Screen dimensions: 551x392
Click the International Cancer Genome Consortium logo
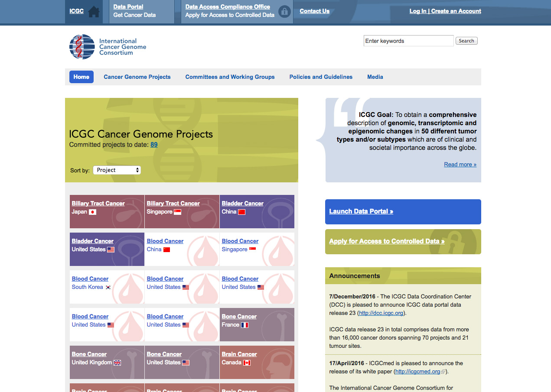click(x=108, y=47)
